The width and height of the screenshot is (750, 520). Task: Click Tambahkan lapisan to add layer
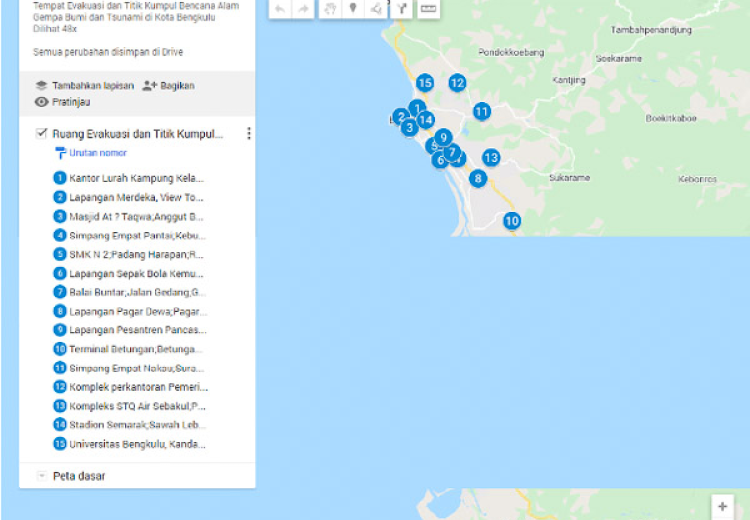coord(84,86)
